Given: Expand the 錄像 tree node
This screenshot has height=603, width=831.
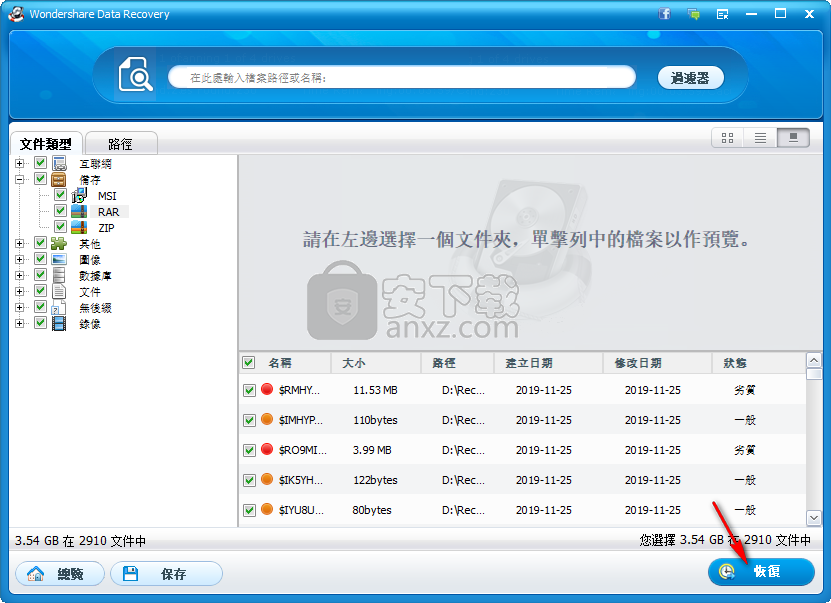Looking at the screenshot, I should click(20, 323).
